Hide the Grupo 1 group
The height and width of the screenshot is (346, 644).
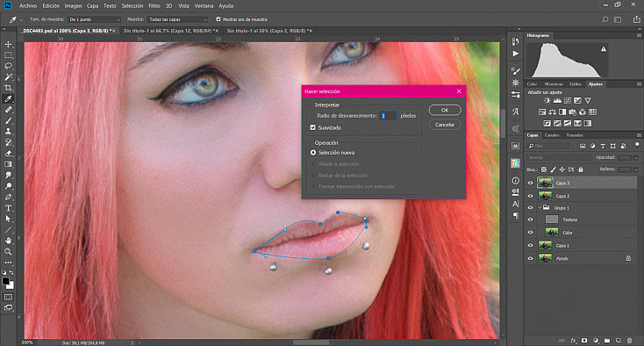pos(530,208)
